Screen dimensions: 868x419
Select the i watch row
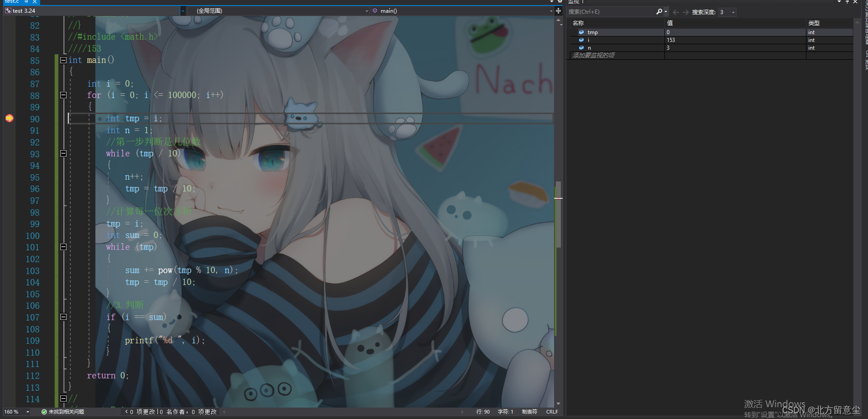pyautogui.click(x=711, y=40)
